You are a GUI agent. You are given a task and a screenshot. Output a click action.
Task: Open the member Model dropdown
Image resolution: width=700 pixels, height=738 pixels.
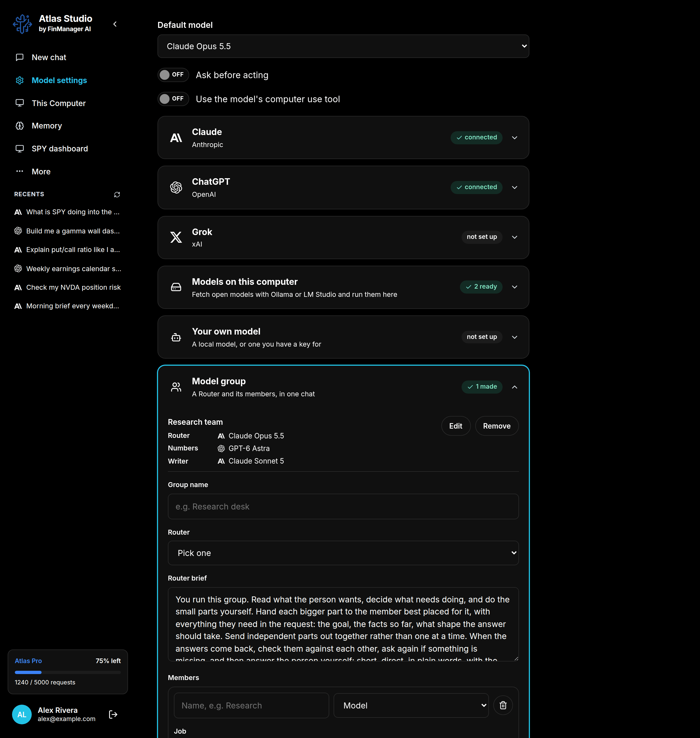coord(411,705)
